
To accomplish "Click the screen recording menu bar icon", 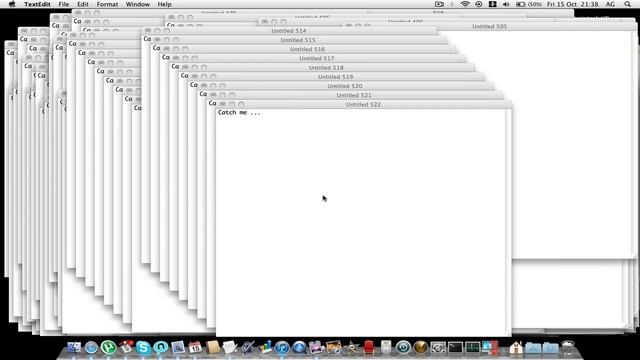I will point(439,4).
